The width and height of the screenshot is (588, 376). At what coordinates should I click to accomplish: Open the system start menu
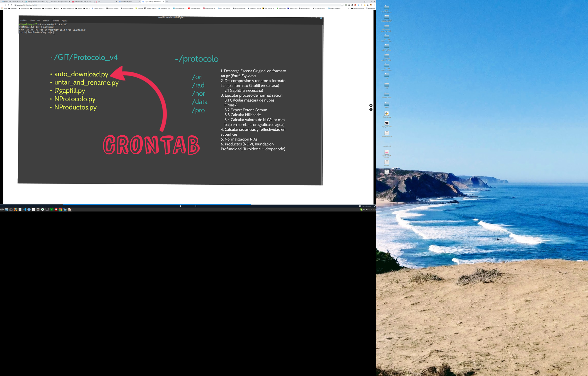(2, 209)
